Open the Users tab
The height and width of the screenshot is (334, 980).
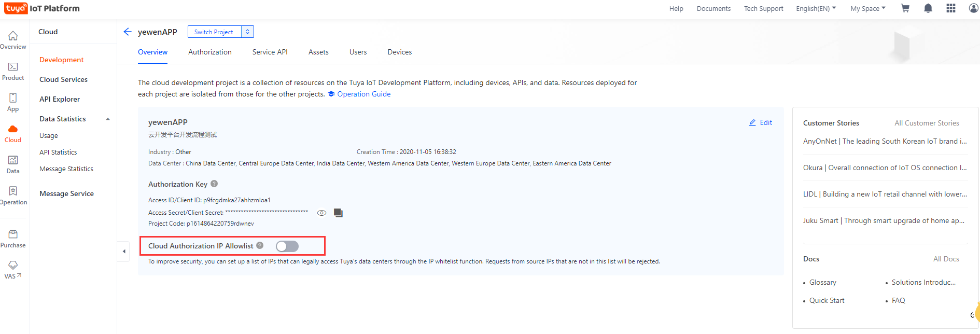click(x=358, y=52)
